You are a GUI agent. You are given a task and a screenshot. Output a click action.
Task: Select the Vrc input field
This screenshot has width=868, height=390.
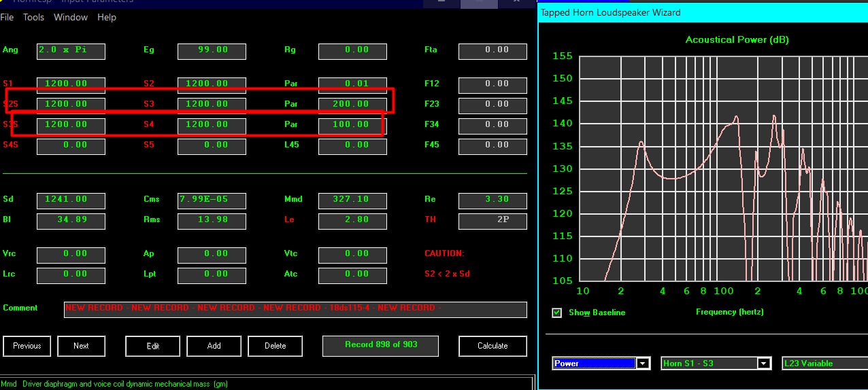click(71, 255)
